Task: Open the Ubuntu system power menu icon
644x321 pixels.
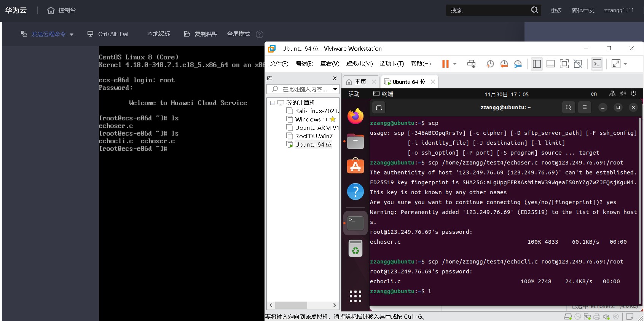Action: 633,93
